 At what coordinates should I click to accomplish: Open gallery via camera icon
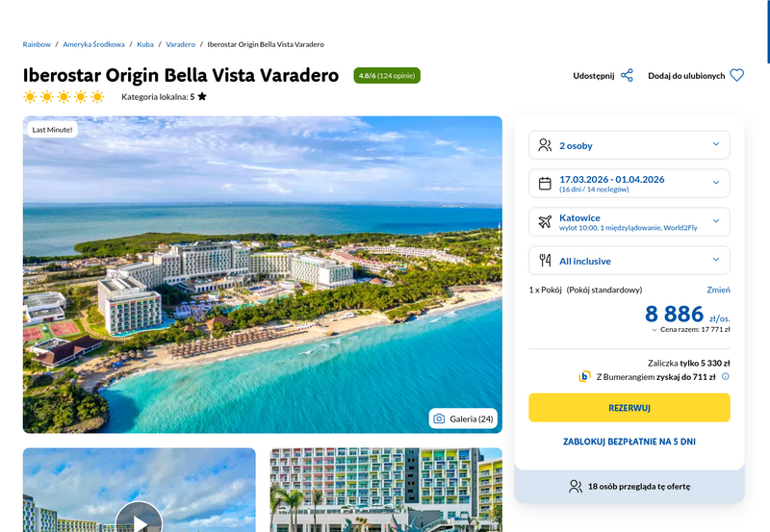point(439,418)
